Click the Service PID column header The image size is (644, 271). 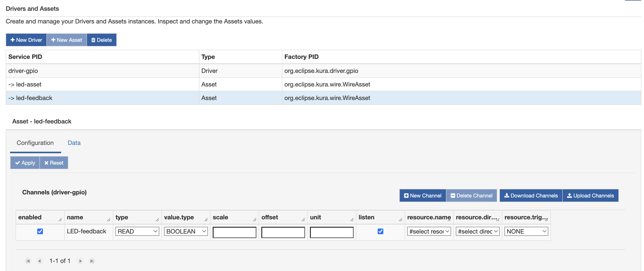[103, 57]
